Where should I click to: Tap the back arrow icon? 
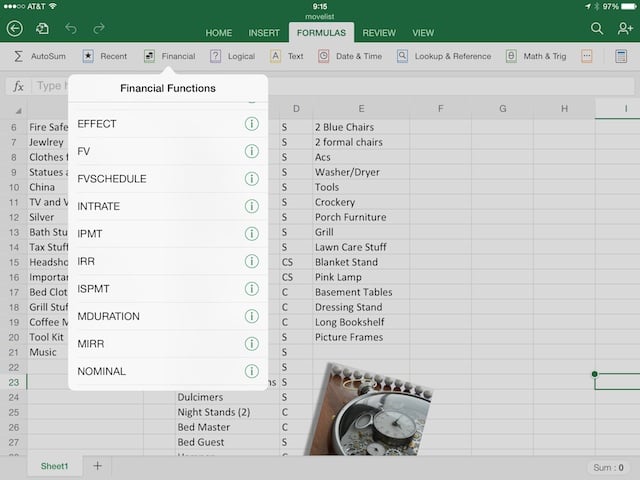tap(15, 29)
